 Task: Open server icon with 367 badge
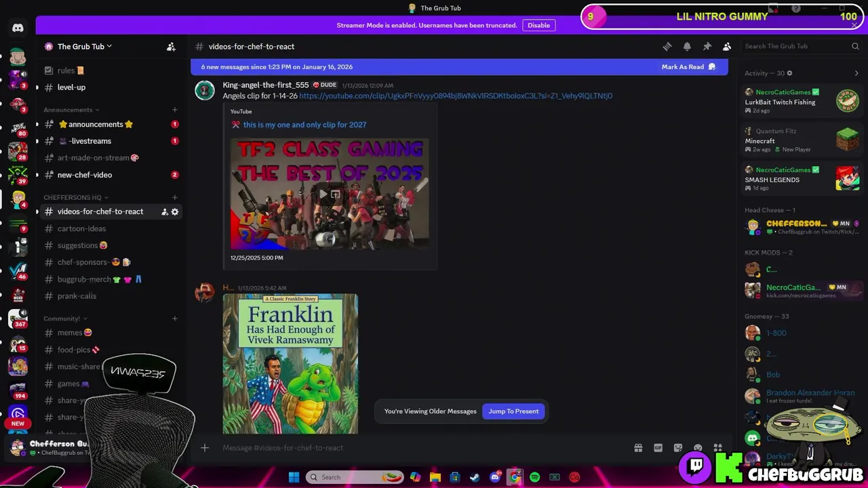(18, 319)
